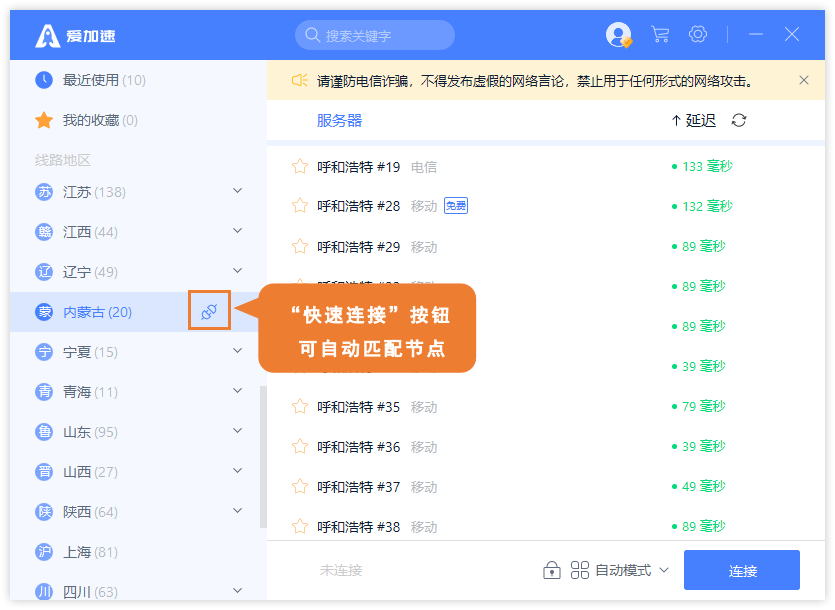This screenshot has width=835, height=610.
Task: Expand the 江苏 region list
Action: [238, 191]
